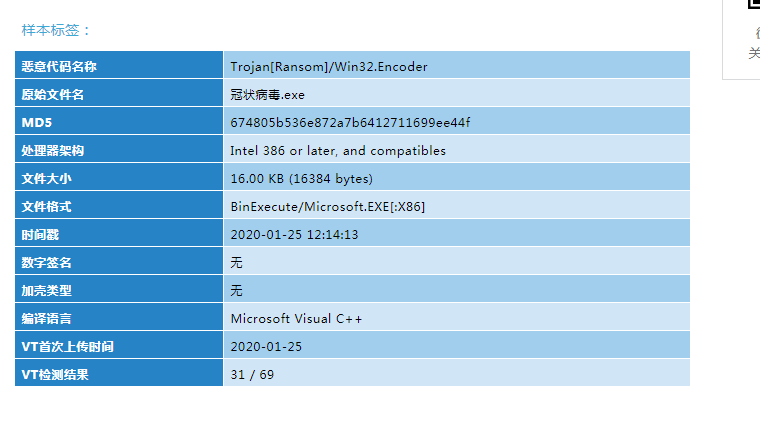Screen dimensions: 760x432
Task: Click the 时间戳 row header
Action: (x=119, y=233)
